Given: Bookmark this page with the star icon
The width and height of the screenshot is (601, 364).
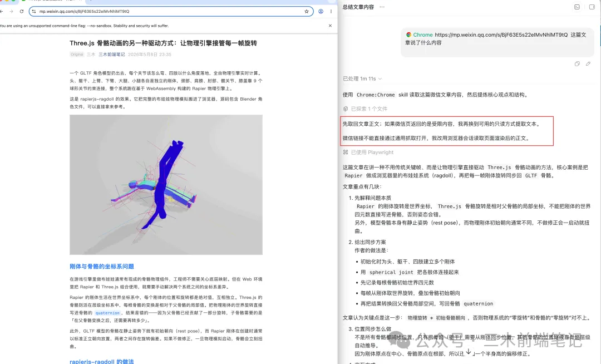Looking at the screenshot, I should [307, 12].
